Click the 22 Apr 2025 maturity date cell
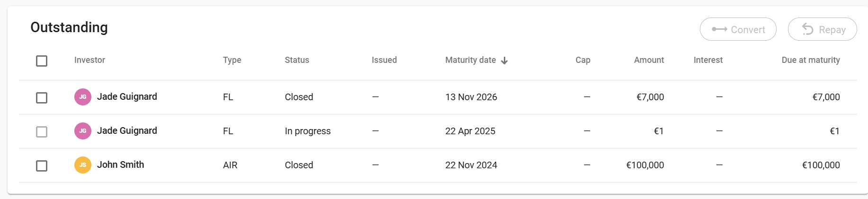 coord(470,131)
